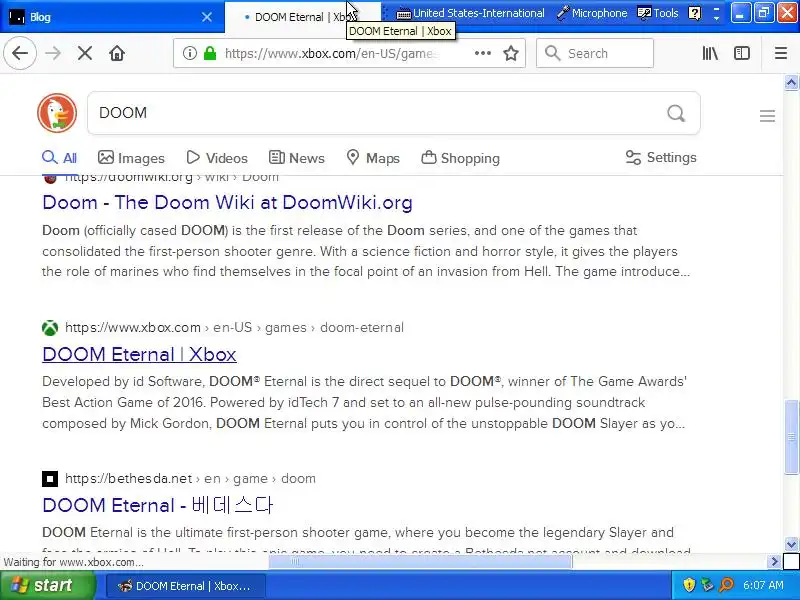Switch to Images results
Viewport: 800px width, 600px height.
click(x=131, y=158)
